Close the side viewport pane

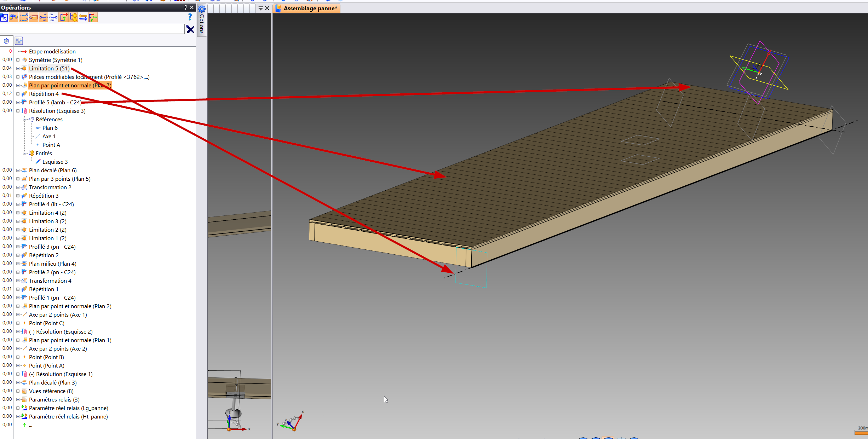coord(267,8)
